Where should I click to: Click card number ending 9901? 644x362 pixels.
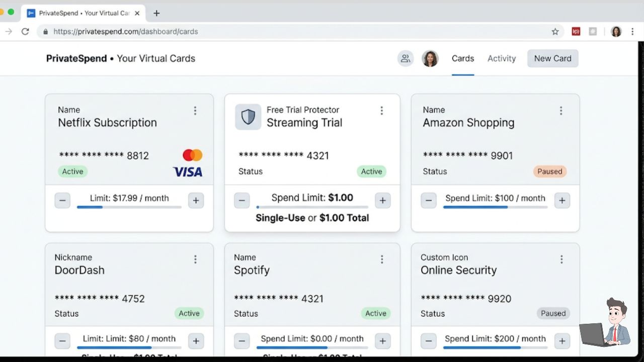[x=468, y=156]
